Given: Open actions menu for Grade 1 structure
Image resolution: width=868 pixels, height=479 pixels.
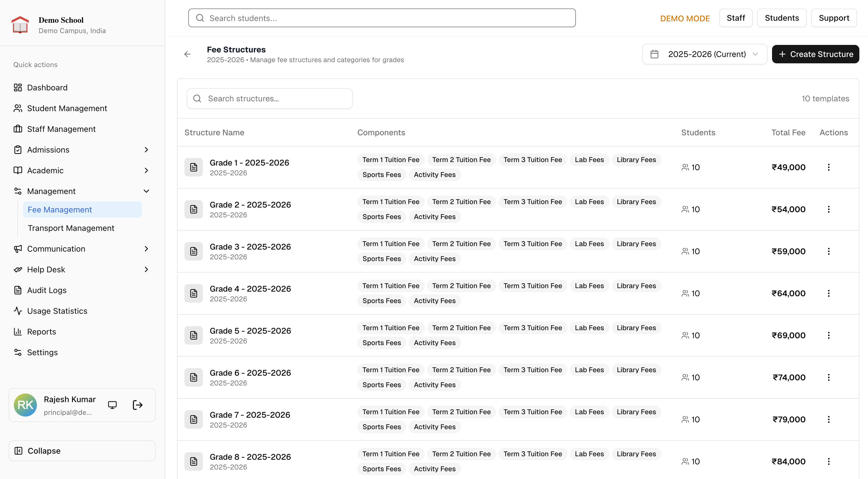Looking at the screenshot, I should 829,167.
